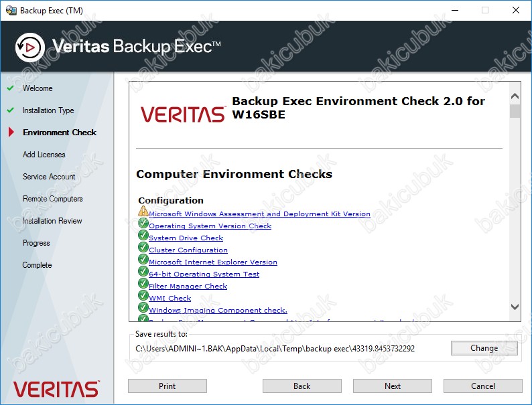The width and height of the screenshot is (532, 405).
Task: Select the Welcome step in sidebar
Action: [38, 88]
